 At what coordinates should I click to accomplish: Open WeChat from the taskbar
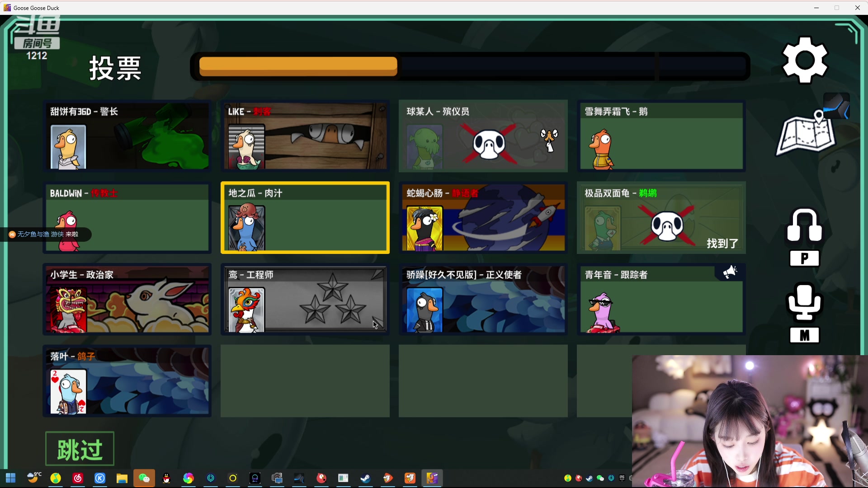(144, 478)
